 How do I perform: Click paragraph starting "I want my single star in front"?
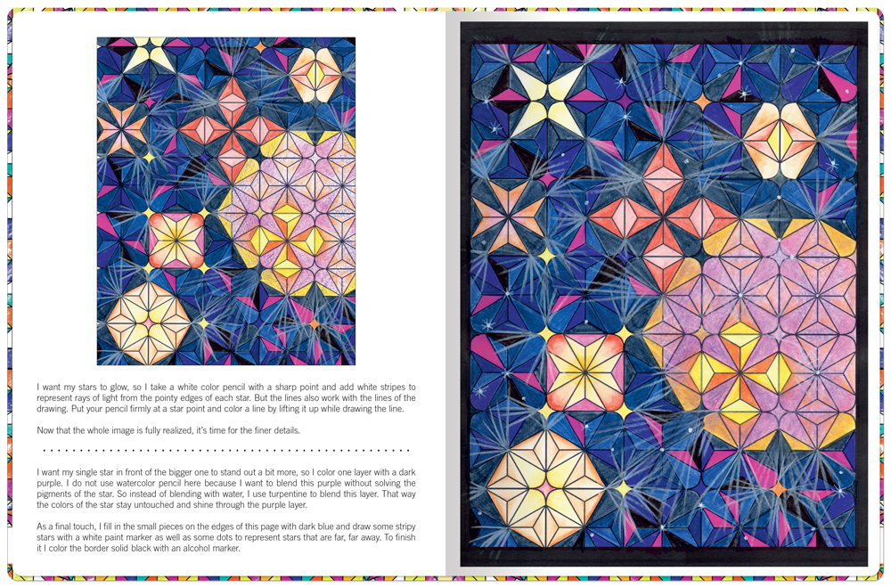(x=226, y=488)
